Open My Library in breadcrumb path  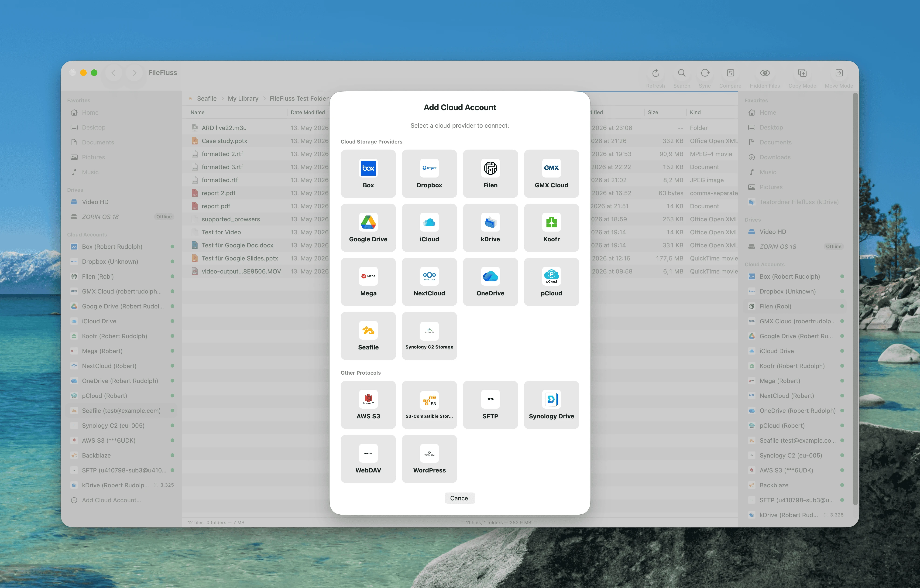click(x=243, y=99)
